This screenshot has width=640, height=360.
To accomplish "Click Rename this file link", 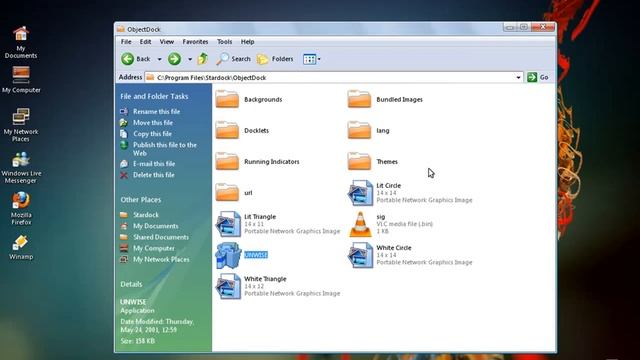I will 156,111.
